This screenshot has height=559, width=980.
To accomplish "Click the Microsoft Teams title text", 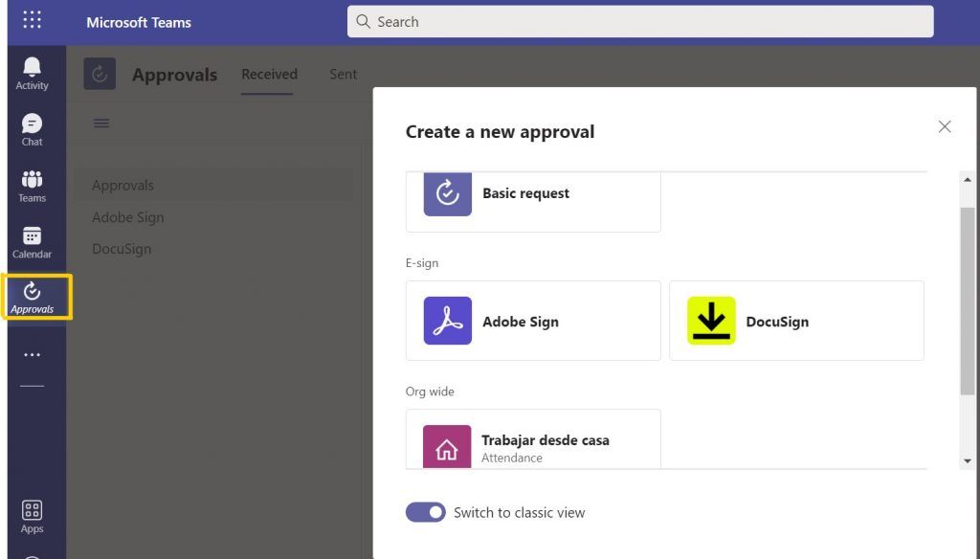I will (x=139, y=23).
